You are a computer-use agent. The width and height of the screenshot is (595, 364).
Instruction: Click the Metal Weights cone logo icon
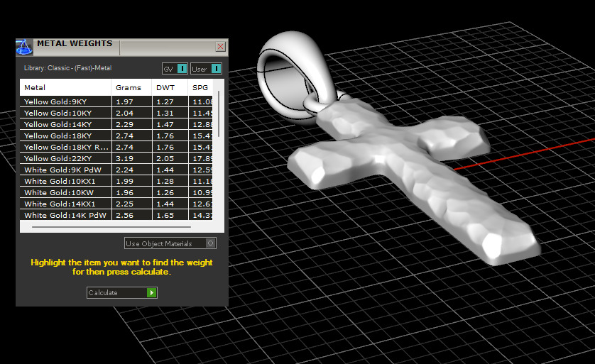[x=24, y=47]
